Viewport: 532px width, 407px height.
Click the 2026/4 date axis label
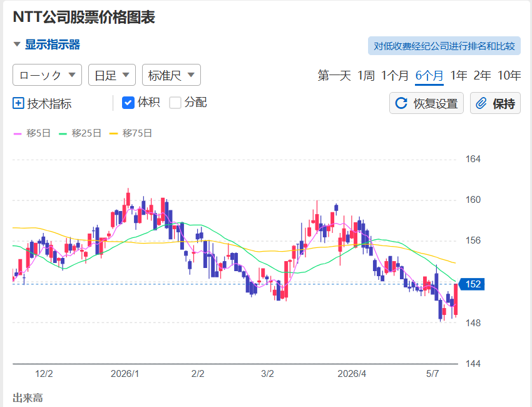352,374
